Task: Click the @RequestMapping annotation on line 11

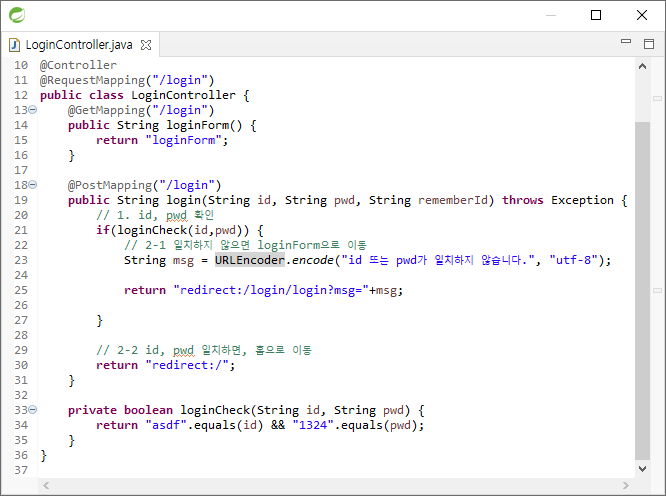Action: pyautogui.click(x=93, y=80)
